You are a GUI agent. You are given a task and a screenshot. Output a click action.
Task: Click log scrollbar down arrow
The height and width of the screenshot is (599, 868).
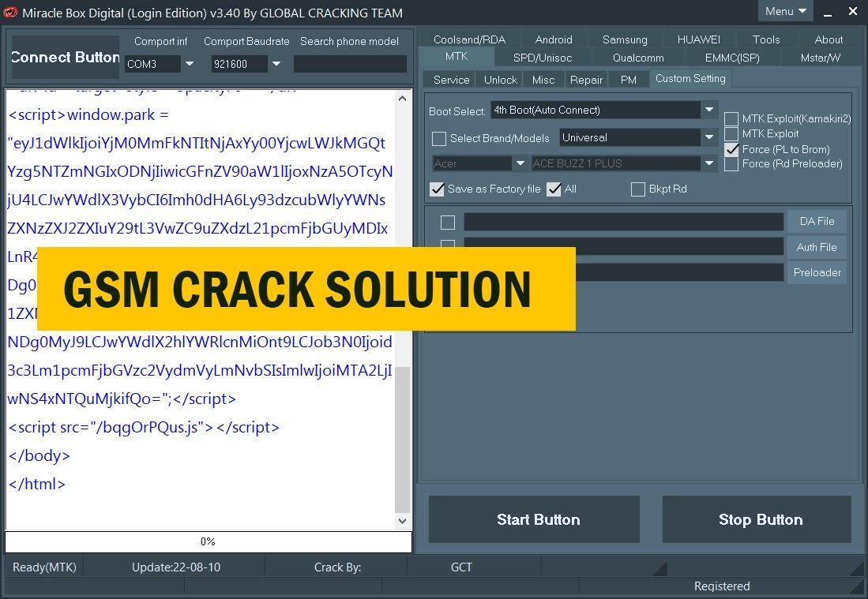pos(403,521)
